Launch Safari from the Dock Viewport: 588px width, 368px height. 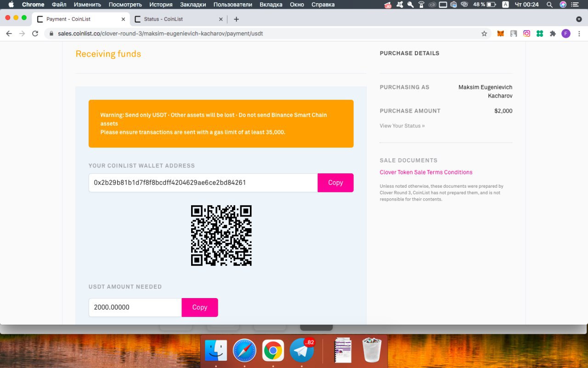pos(244,351)
